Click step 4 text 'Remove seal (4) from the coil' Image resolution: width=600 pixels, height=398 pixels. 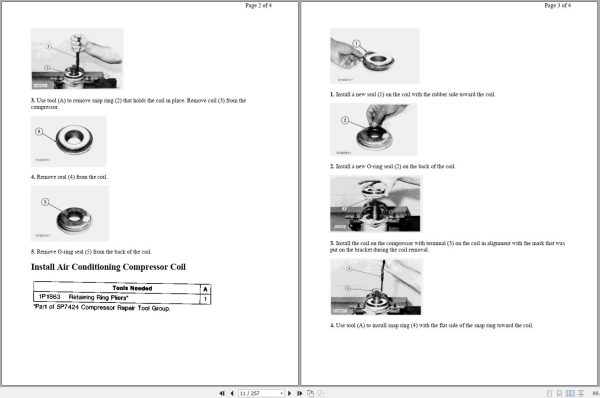pyautogui.click(x=69, y=177)
